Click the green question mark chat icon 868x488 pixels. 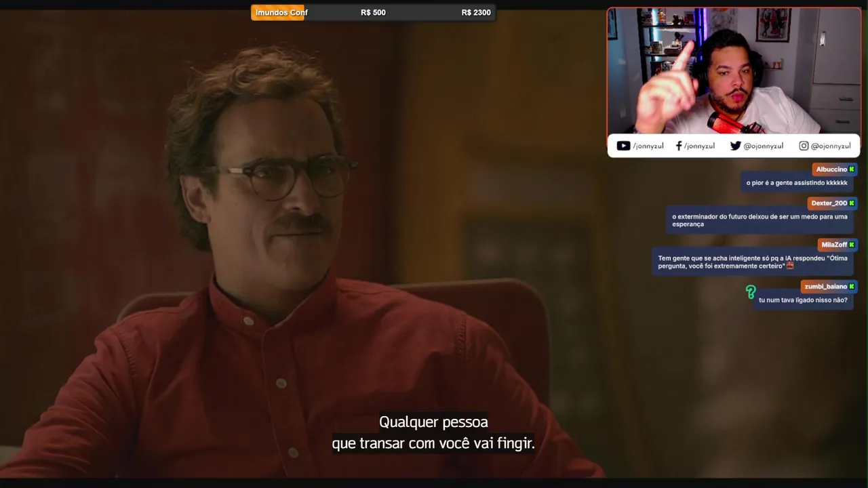[750, 292]
